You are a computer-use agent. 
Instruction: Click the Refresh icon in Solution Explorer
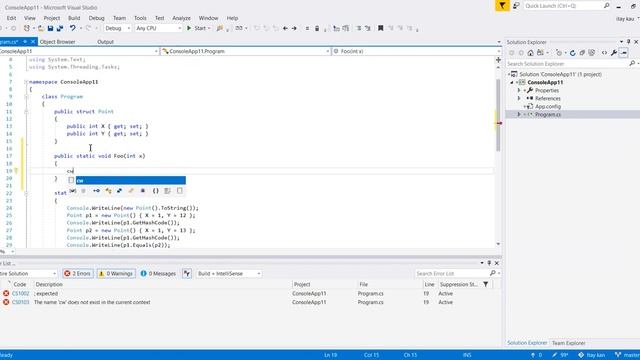[572, 53]
